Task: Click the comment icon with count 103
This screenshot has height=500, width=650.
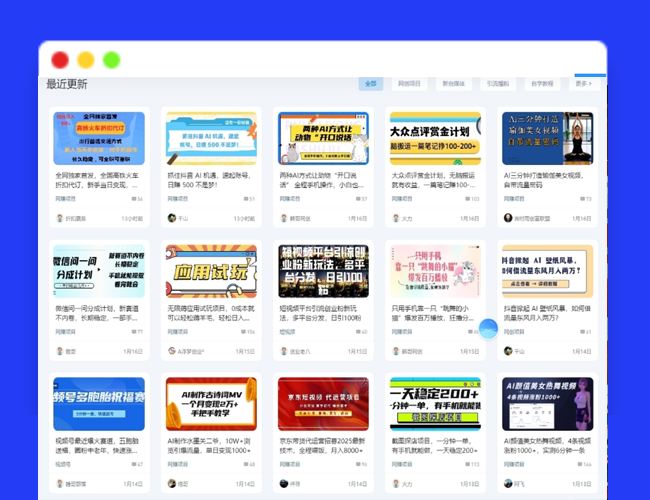Action: 468,199
